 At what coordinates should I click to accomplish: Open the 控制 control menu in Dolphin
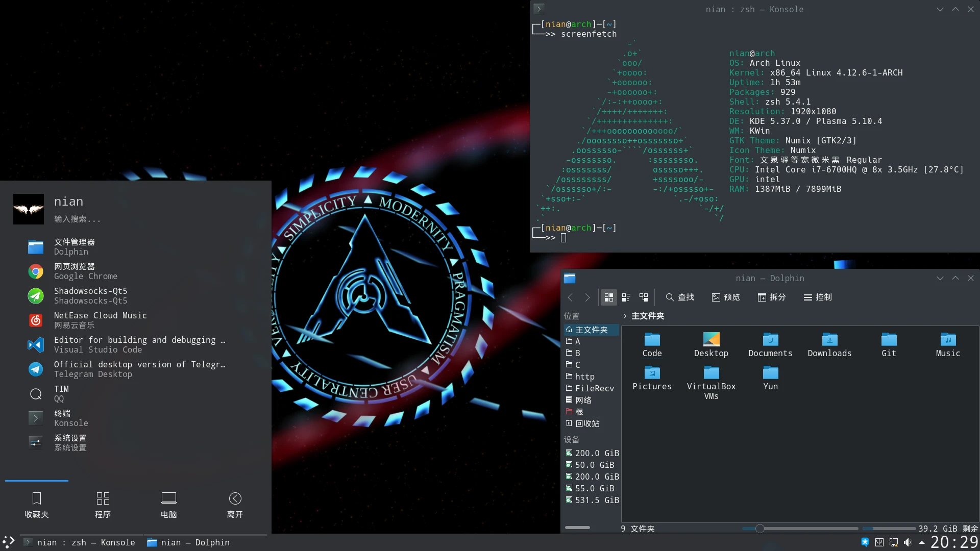(818, 297)
